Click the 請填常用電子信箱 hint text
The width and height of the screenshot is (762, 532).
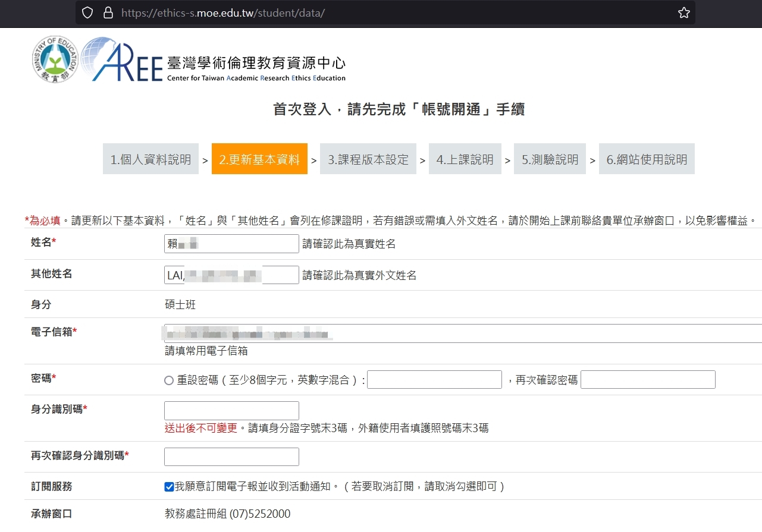point(206,351)
